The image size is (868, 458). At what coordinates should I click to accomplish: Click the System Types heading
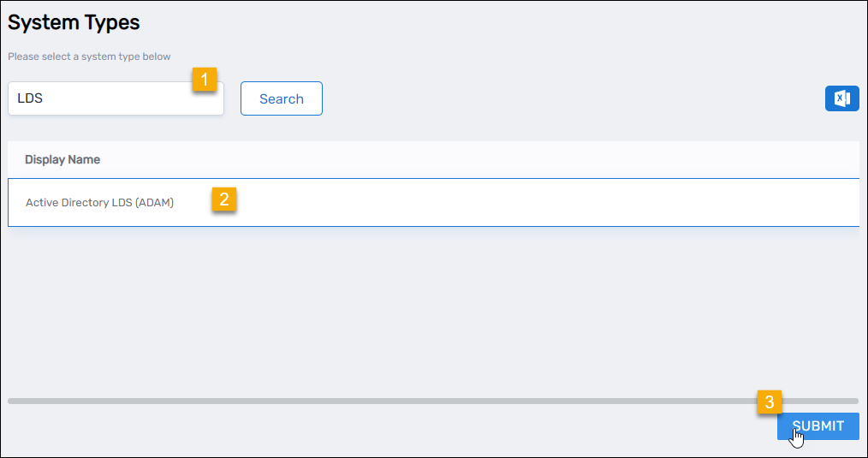74,23
